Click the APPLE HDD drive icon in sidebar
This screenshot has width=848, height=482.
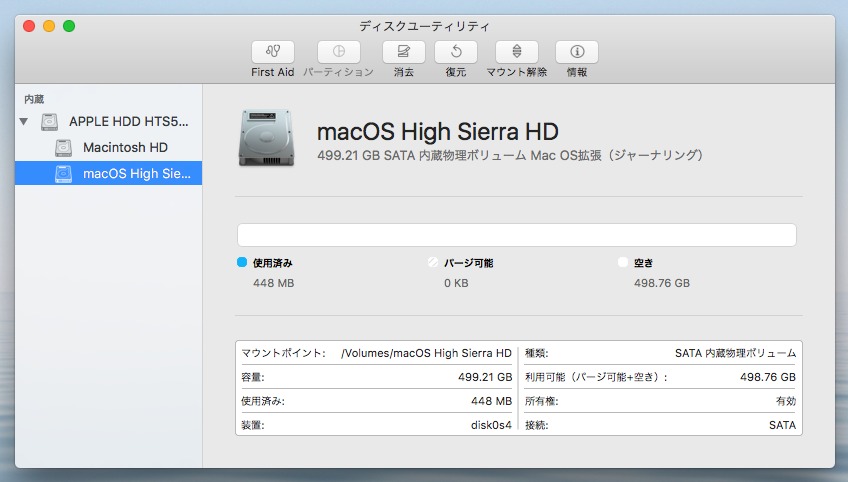click(x=49, y=122)
